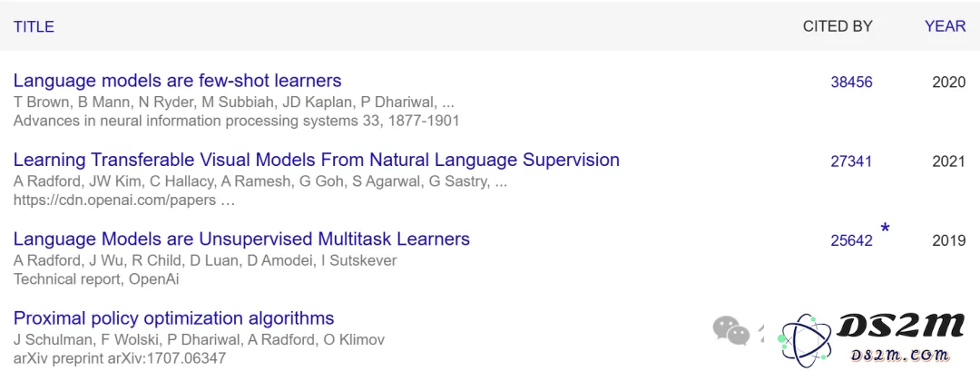The height and width of the screenshot is (371, 980).
Task: Click the 2020 publication year
Action: [949, 83]
